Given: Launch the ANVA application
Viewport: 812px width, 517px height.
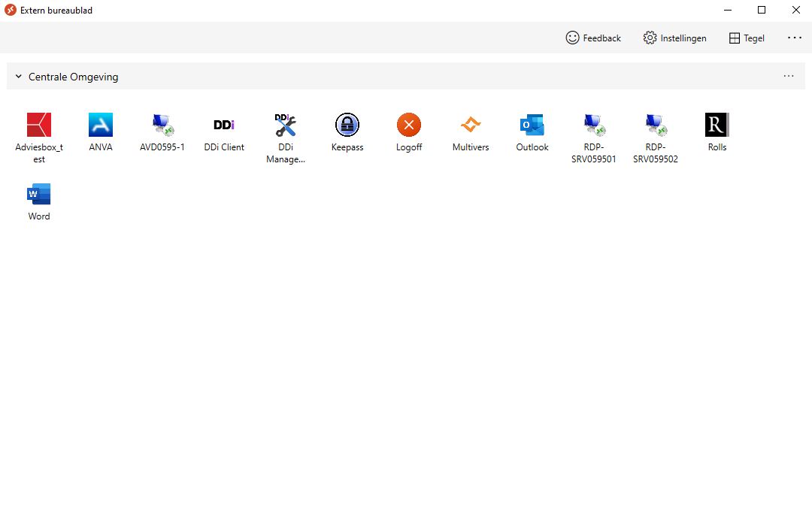Looking at the screenshot, I should point(101,125).
